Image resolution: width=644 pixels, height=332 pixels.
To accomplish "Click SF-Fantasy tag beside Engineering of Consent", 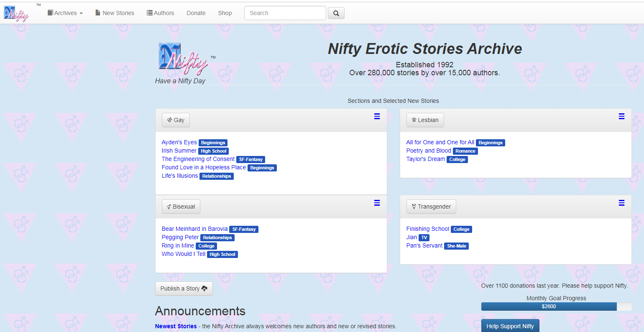I will coord(250,159).
